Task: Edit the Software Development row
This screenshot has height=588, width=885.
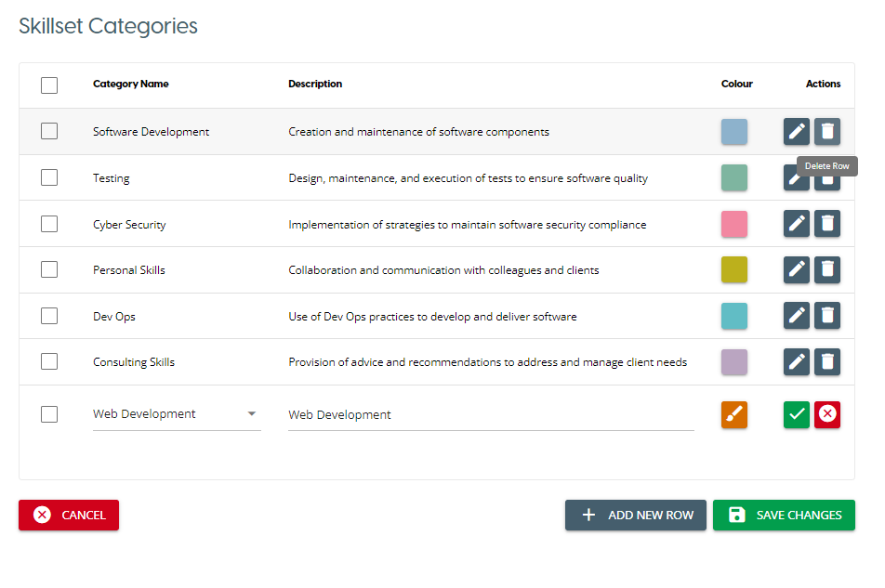Action: click(x=797, y=132)
